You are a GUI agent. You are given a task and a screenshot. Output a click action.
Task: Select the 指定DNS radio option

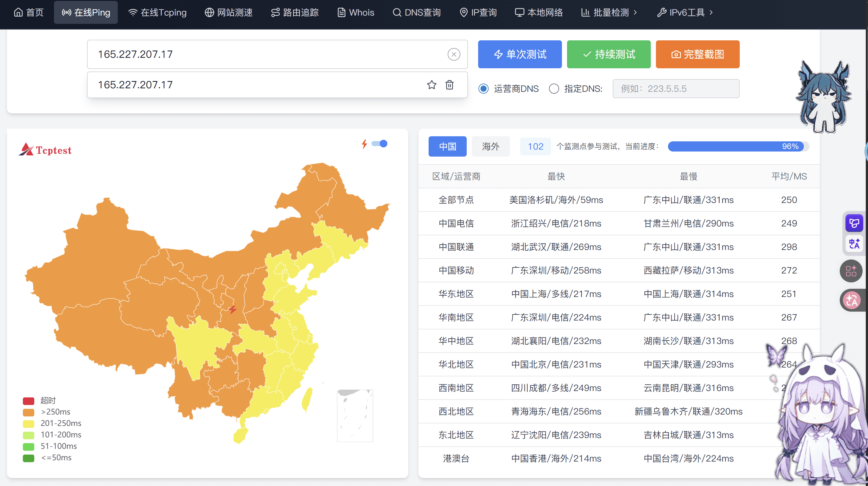(x=554, y=89)
